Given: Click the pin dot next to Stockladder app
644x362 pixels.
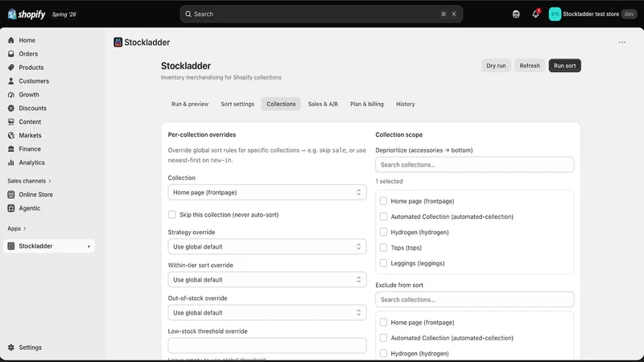Looking at the screenshot, I should click(x=89, y=247).
